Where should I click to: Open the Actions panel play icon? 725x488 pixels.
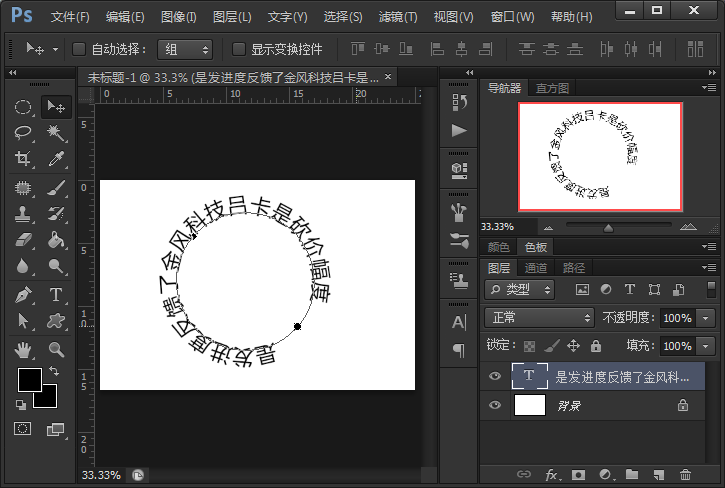(x=459, y=130)
